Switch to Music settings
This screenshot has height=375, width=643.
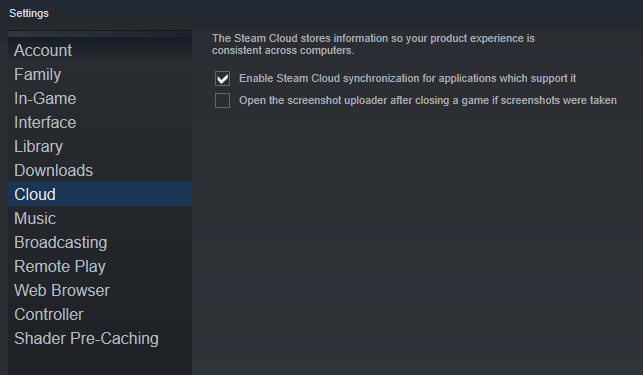tap(100, 218)
